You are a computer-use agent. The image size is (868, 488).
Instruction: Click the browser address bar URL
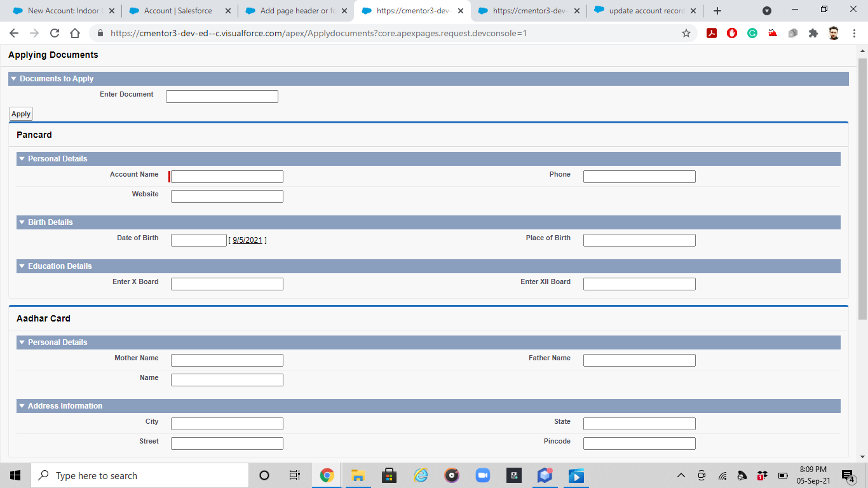click(318, 33)
